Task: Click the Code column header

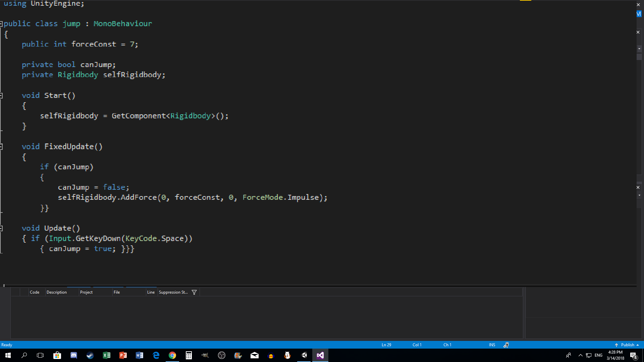Action: [x=35, y=292]
